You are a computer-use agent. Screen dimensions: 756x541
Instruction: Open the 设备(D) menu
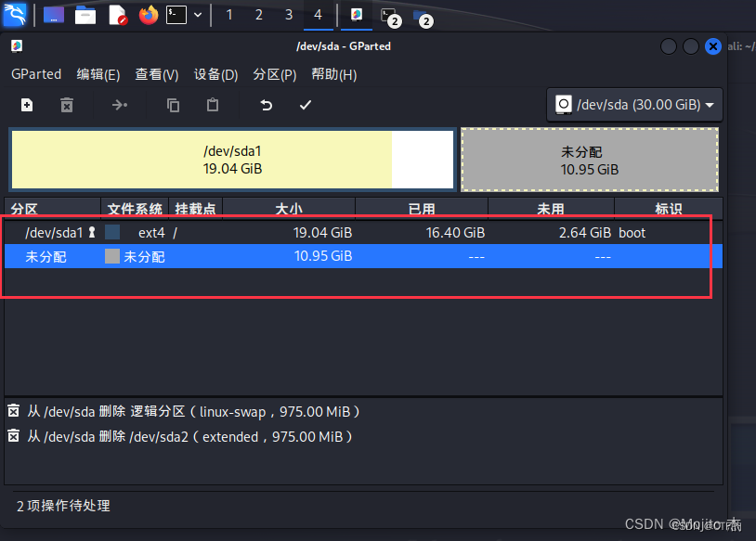click(x=216, y=74)
